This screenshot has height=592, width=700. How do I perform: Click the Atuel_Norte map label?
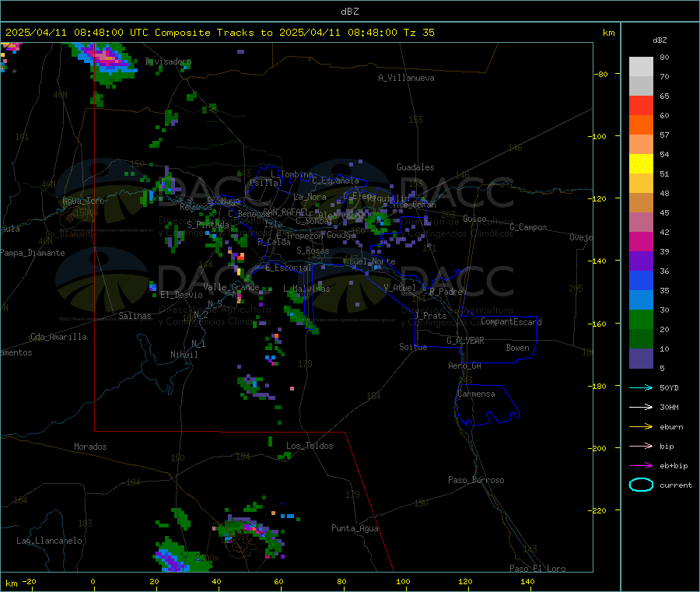(x=369, y=261)
